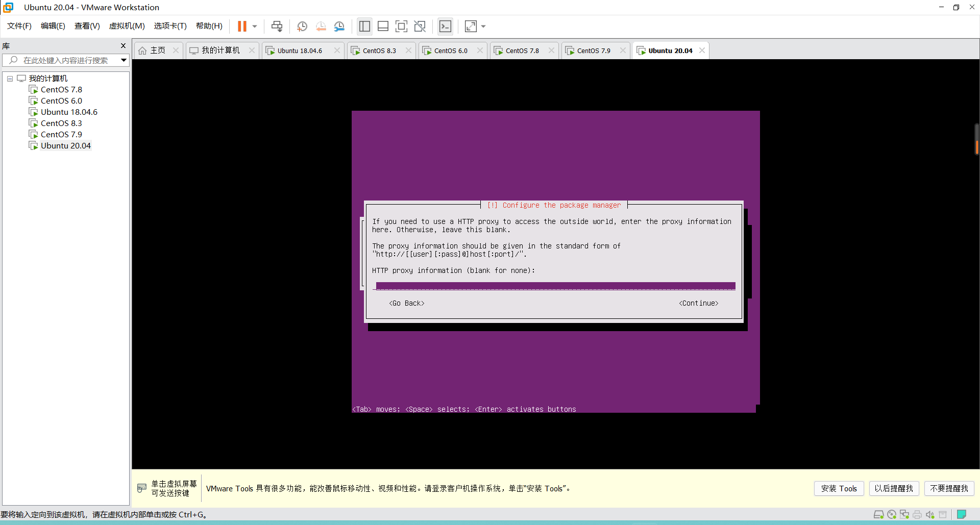Image resolution: width=980 pixels, height=525 pixels.
Task: Open the 文件(F) menu
Action: pyautogui.click(x=19, y=26)
